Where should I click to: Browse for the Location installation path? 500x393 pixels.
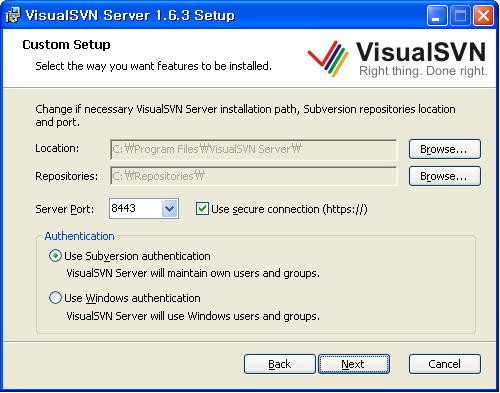[x=445, y=149]
